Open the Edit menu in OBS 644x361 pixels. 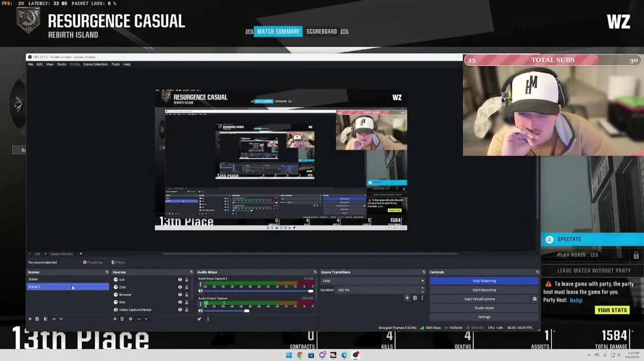coord(40,64)
